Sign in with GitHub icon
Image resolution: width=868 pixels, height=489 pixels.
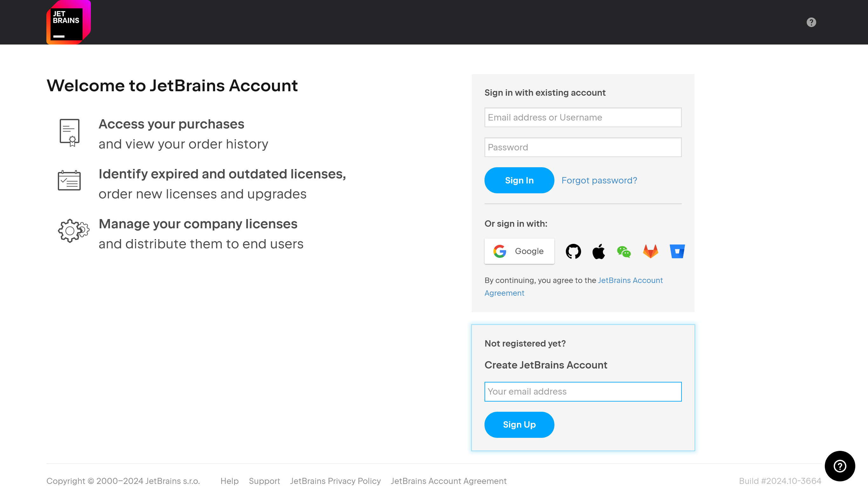[573, 251]
